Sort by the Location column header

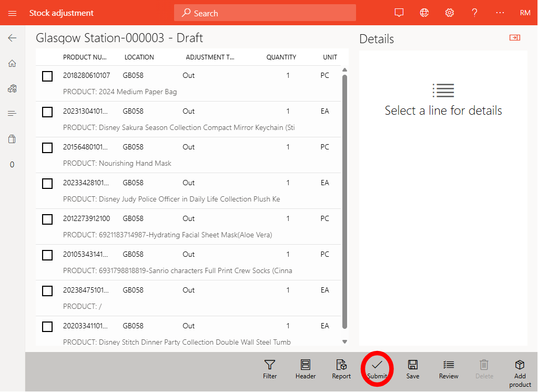[x=139, y=57]
